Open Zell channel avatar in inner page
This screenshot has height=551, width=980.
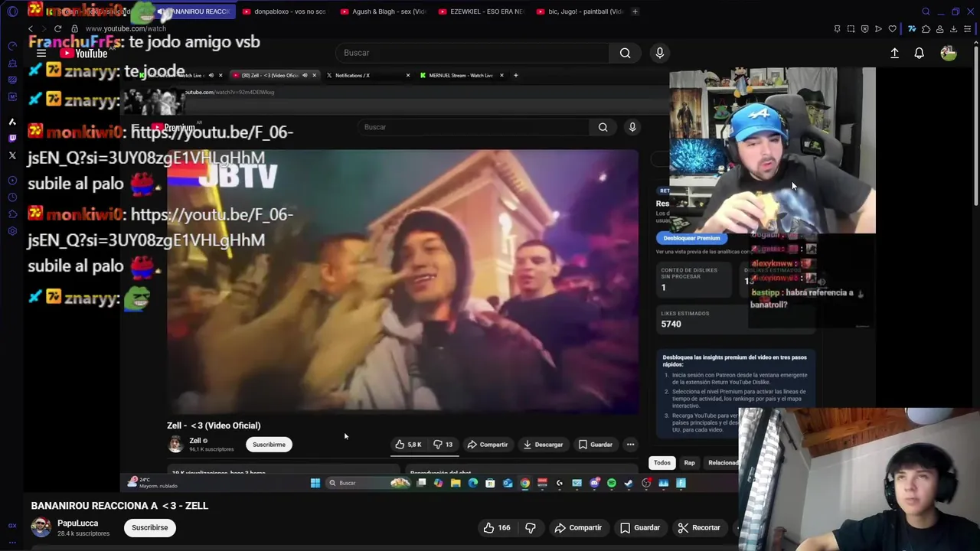[x=175, y=444]
